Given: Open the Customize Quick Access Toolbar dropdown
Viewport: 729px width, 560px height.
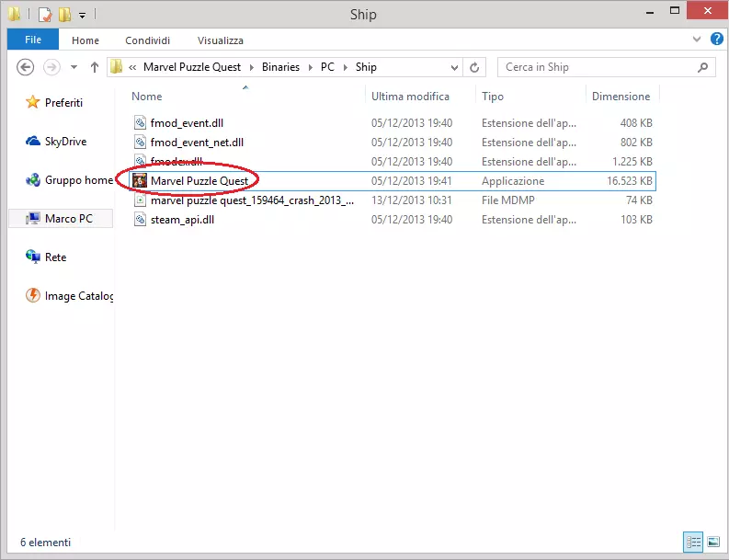Looking at the screenshot, I should pyautogui.click(x=82, y=16).
